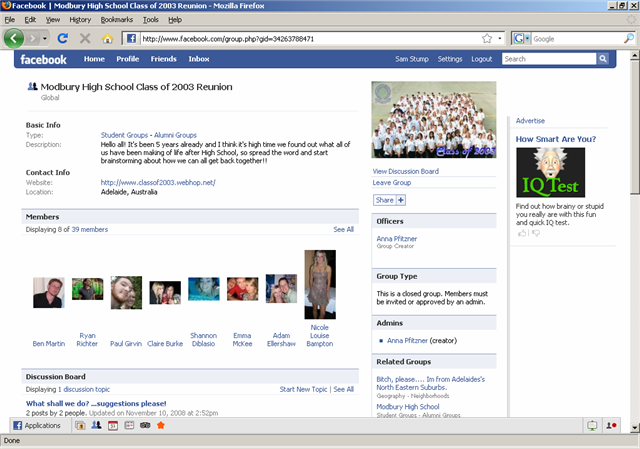640x449 pixels.
Task: Click the orange star icon in bottom bar
Action: [161, 425]
